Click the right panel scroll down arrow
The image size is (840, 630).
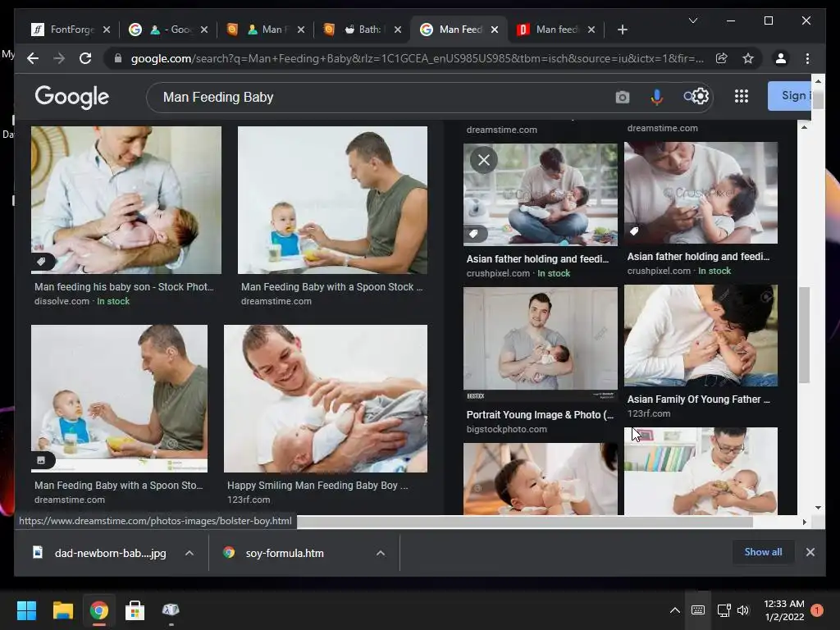pos(818,507)
